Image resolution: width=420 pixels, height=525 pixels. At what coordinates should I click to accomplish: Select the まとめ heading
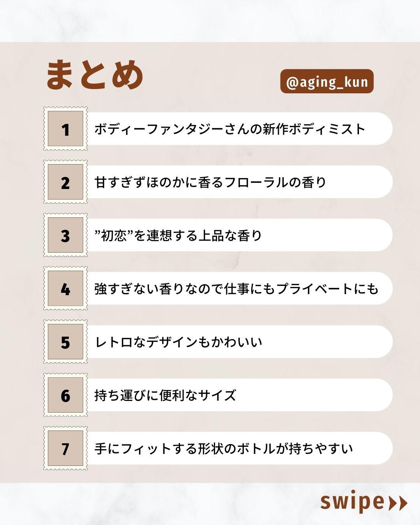pos(95,75)
